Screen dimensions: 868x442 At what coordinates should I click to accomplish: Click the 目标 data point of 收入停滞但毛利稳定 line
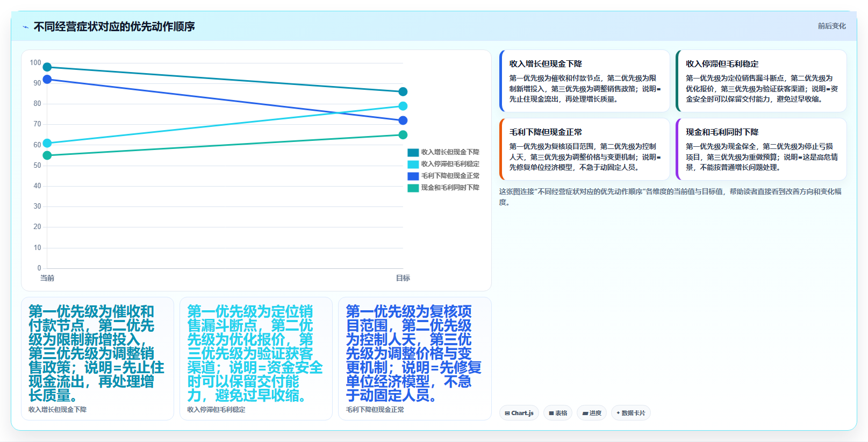[x=403, y=106]
